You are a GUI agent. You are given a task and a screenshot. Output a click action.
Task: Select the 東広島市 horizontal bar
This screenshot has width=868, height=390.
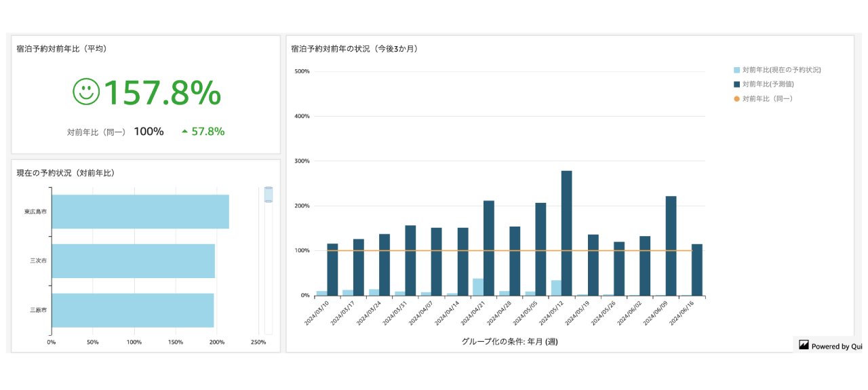click(140, 212)
